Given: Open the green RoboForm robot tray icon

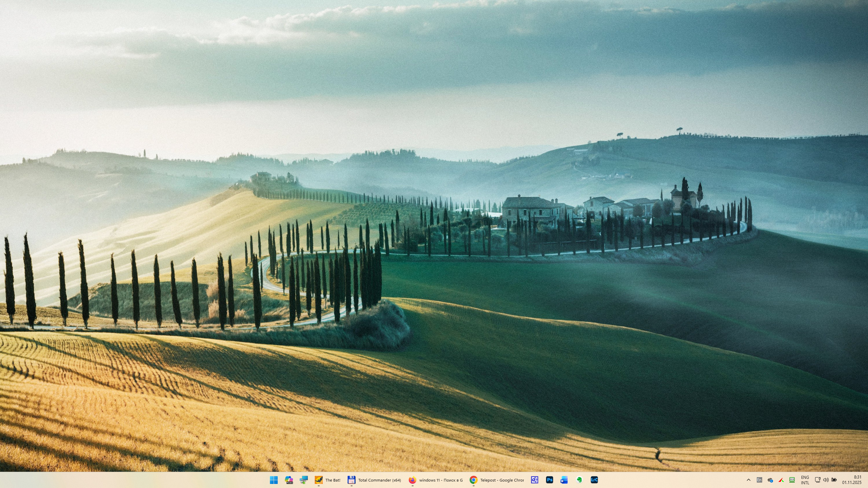Looking at the screenshot, I should tap(792, 480).
